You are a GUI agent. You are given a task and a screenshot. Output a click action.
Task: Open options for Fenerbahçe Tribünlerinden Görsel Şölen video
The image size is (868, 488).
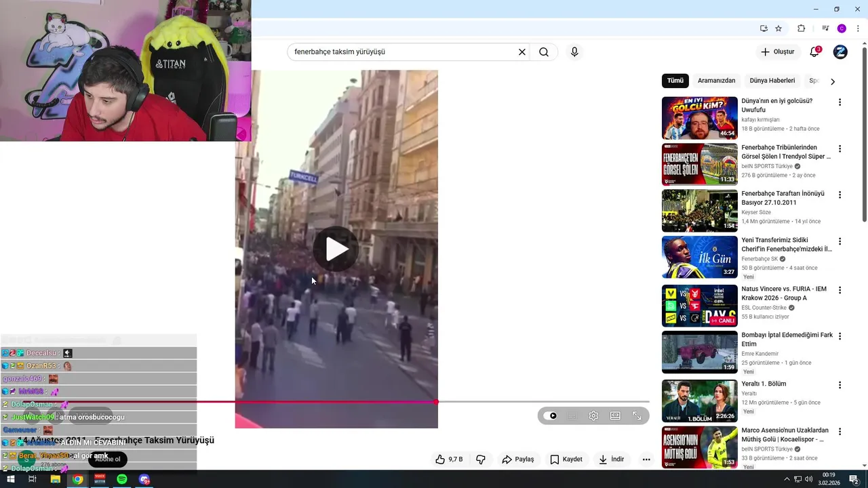(x=840, y=148)
